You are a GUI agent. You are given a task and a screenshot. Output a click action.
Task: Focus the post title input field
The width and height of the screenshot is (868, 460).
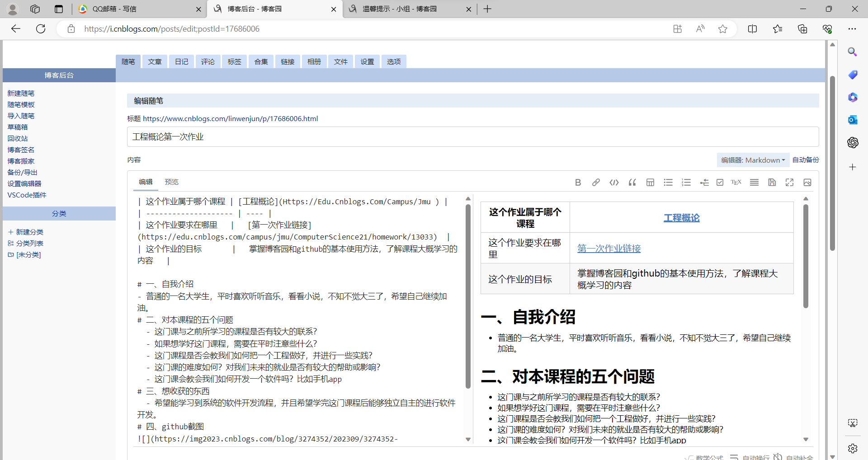473,136
